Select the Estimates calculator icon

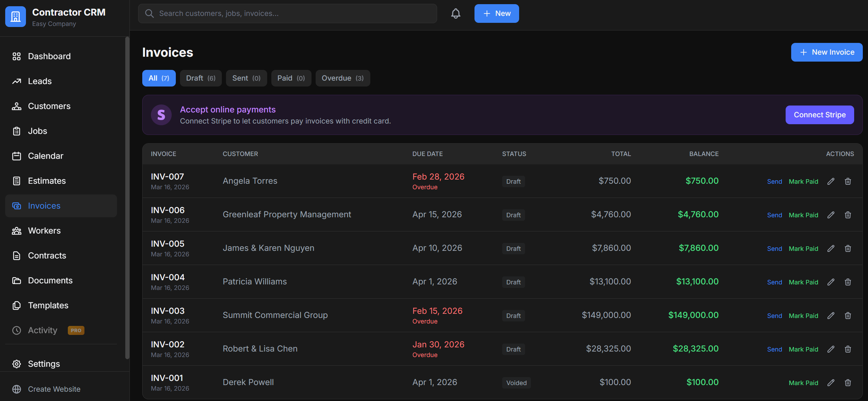[17, 181]
